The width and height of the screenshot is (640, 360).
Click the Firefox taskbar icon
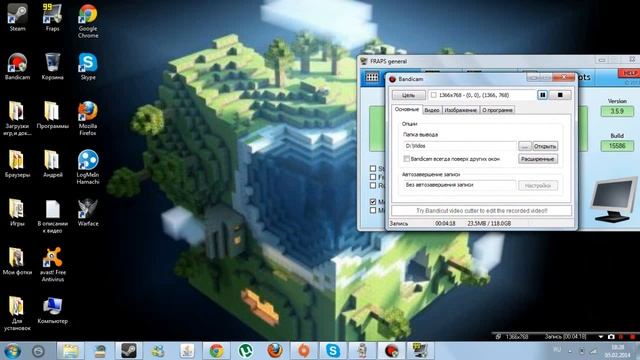pos(274,351)
